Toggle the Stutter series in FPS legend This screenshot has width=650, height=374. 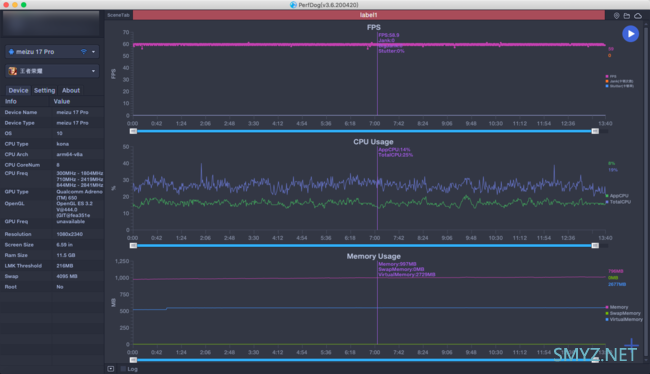(x=619, y=86)
